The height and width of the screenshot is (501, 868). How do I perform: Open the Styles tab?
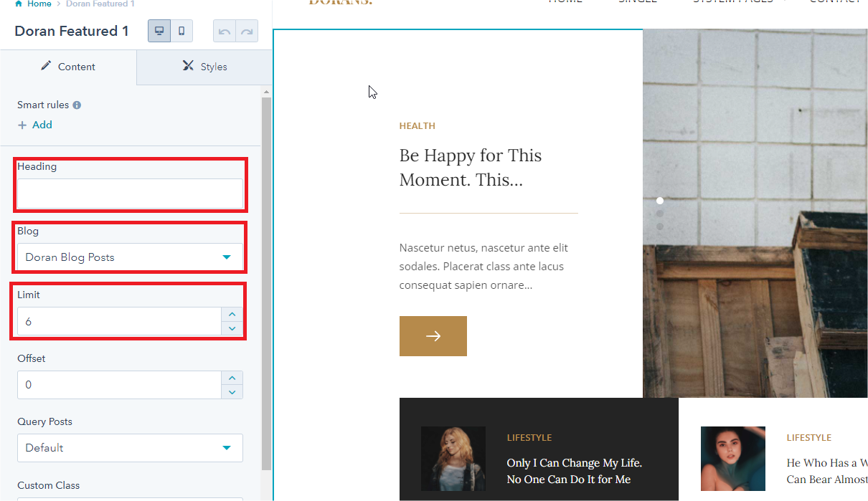pos(204,67)
